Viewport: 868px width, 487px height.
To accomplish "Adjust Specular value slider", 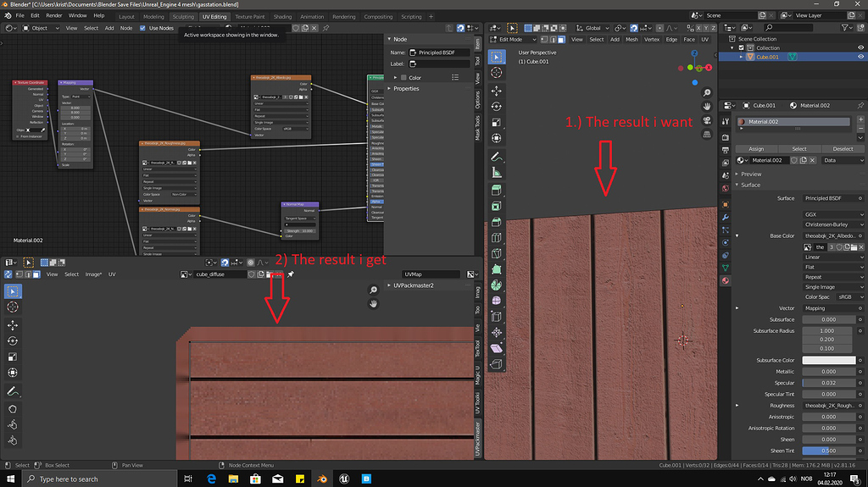I will point(829,383).
